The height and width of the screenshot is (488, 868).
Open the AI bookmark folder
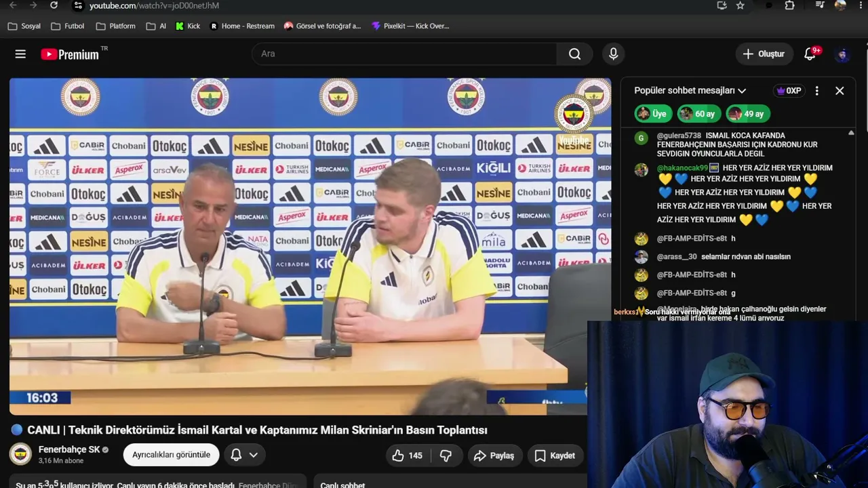[156, 26]
